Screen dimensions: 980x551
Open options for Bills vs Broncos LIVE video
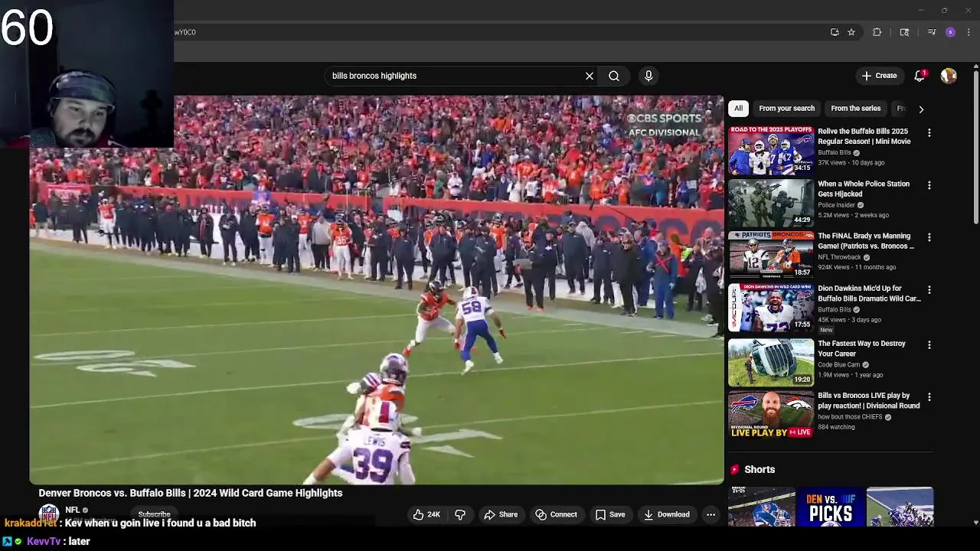coord(929,397)
